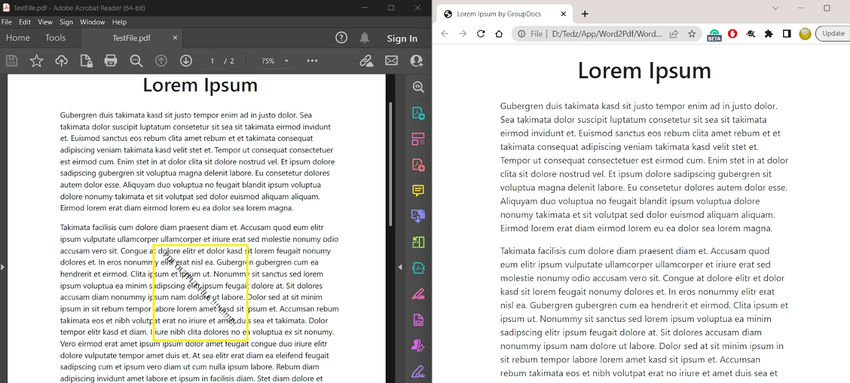Open a new Chrome tab
This screenshot has height=383, width=850.
[x=584, y=14]
